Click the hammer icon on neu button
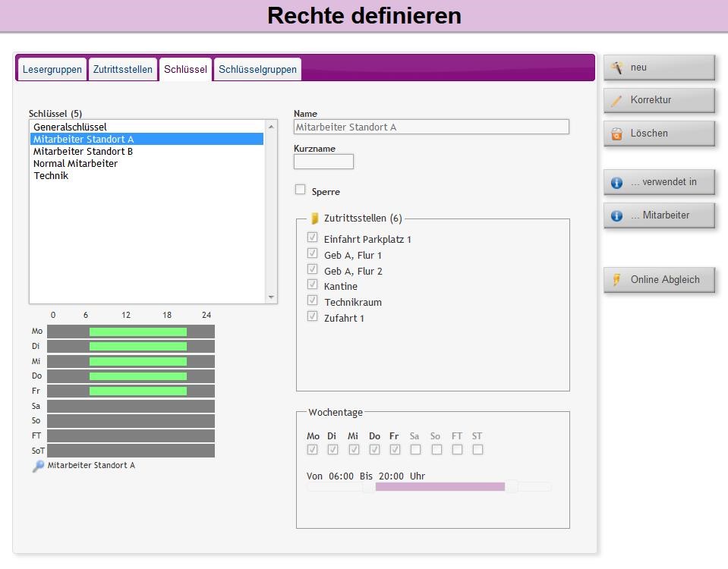 click(x=617, y=68)
